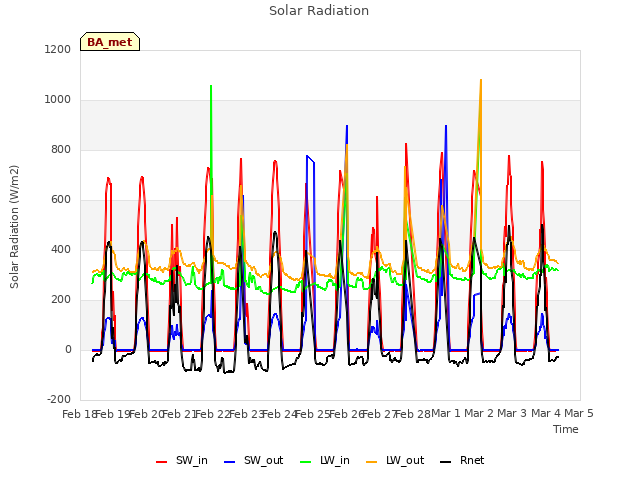This screenshot has height=480, width=640.
Task: Click the green LW_in legend marker
Action: point(306,462)
